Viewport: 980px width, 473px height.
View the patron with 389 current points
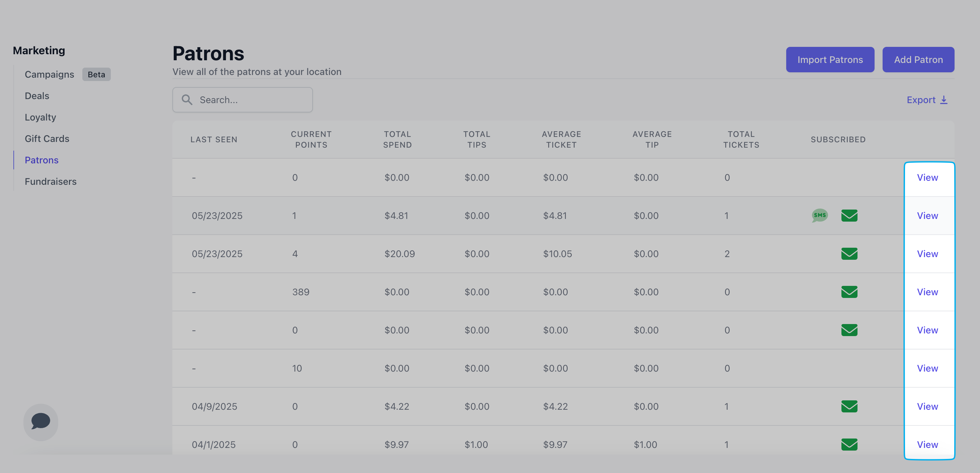click(x=927, y=292)
